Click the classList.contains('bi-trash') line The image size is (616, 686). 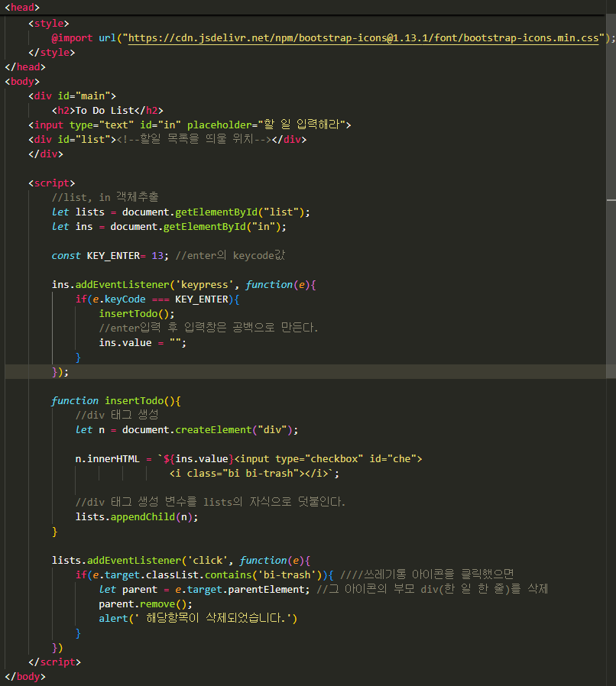coord(295,575)
